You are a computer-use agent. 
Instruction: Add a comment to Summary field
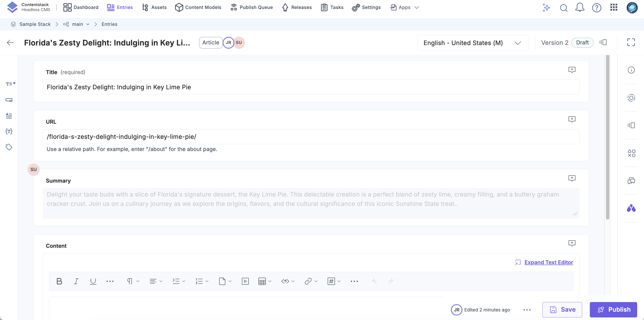coord(572,178)
